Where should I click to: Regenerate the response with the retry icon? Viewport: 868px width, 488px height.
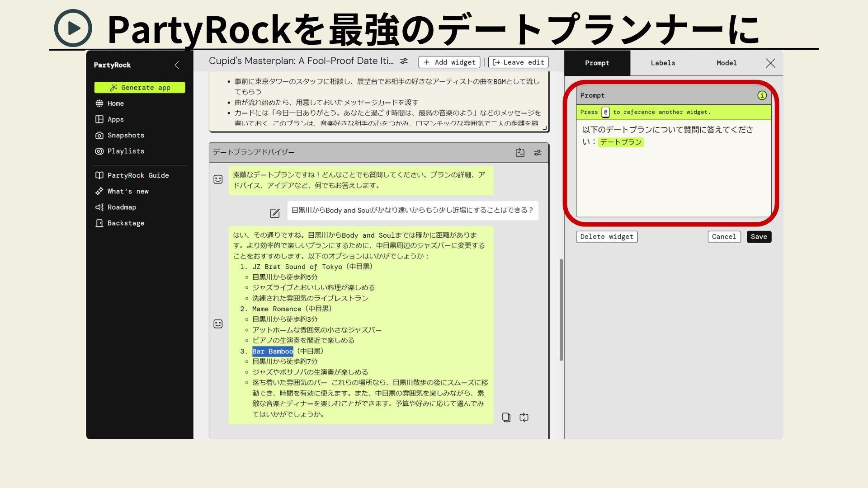point(524,418)
